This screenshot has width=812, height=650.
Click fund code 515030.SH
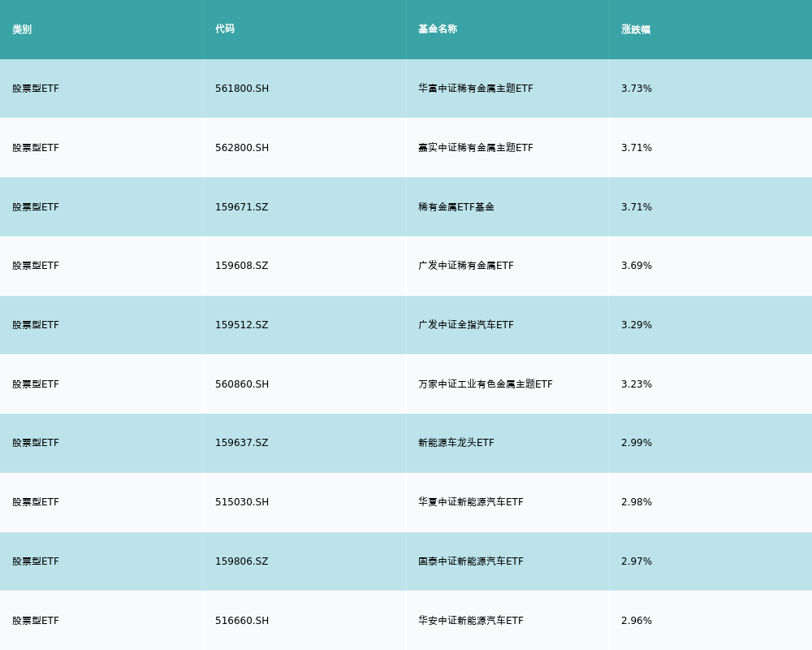tap(242, 502)
